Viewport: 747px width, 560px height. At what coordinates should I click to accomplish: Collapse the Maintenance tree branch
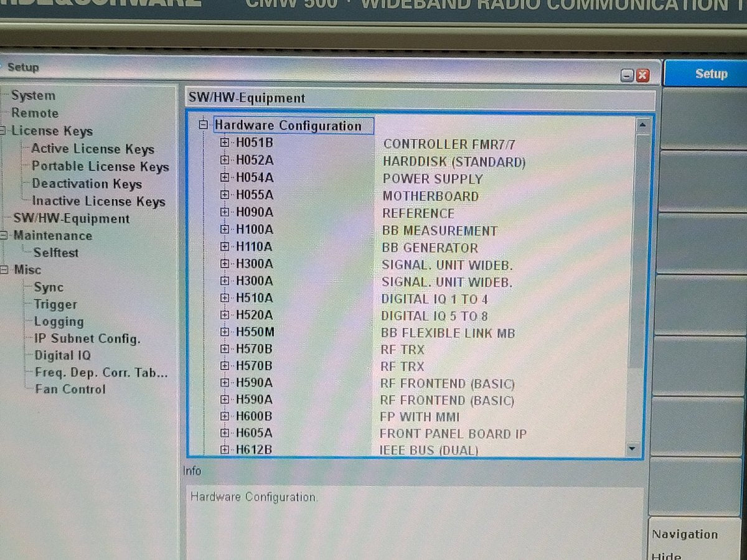pos(3,236)
